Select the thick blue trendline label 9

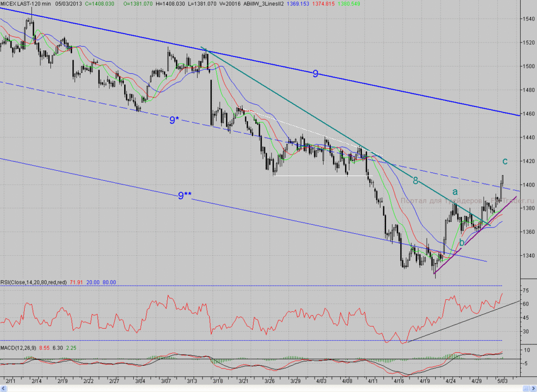pos(315,73)
